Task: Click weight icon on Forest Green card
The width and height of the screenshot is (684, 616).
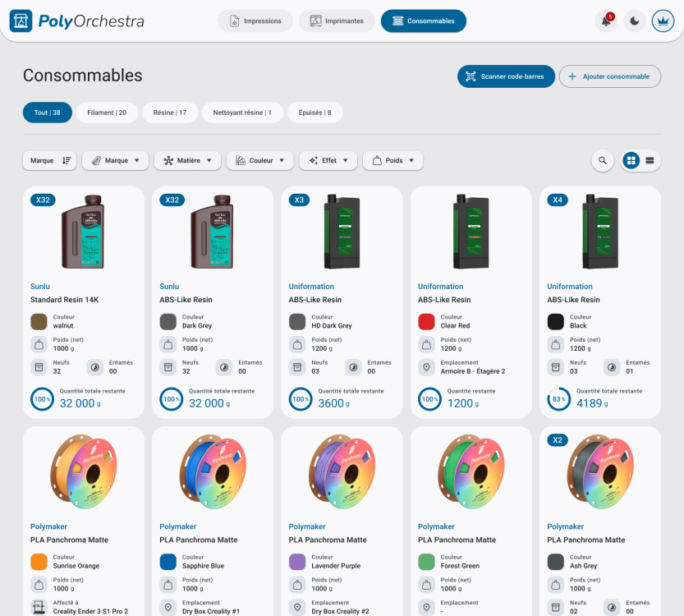Action: (426, 584)
